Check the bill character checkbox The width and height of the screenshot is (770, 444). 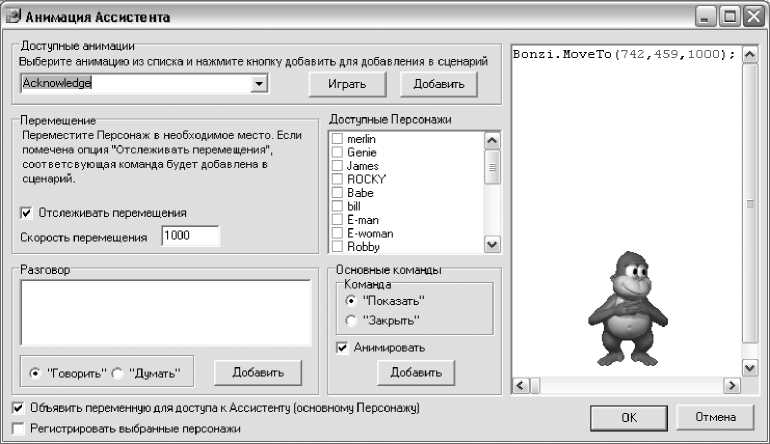point(337,206)
